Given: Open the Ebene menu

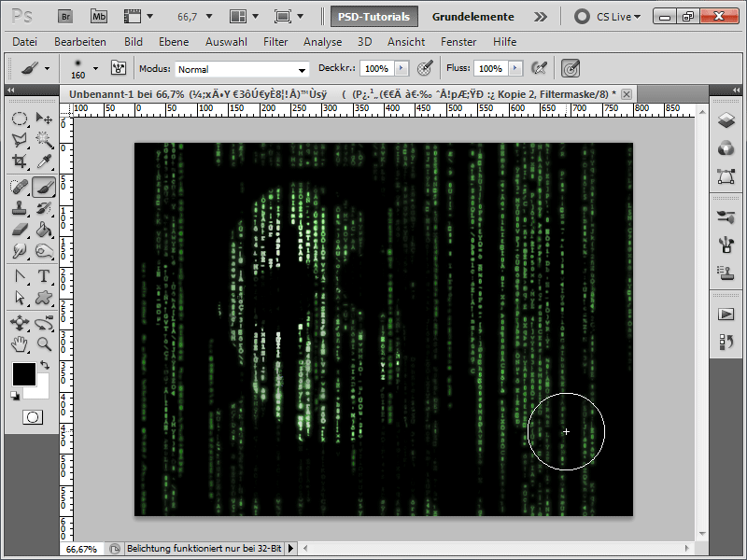Looking at the screenshot, I should point(174,42).
